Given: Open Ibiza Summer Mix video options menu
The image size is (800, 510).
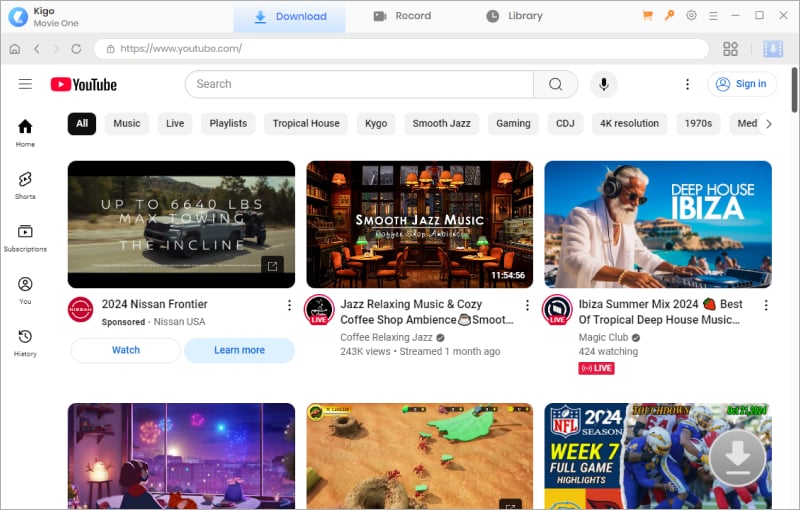Looking at the screenshot, I should point(766,305).
